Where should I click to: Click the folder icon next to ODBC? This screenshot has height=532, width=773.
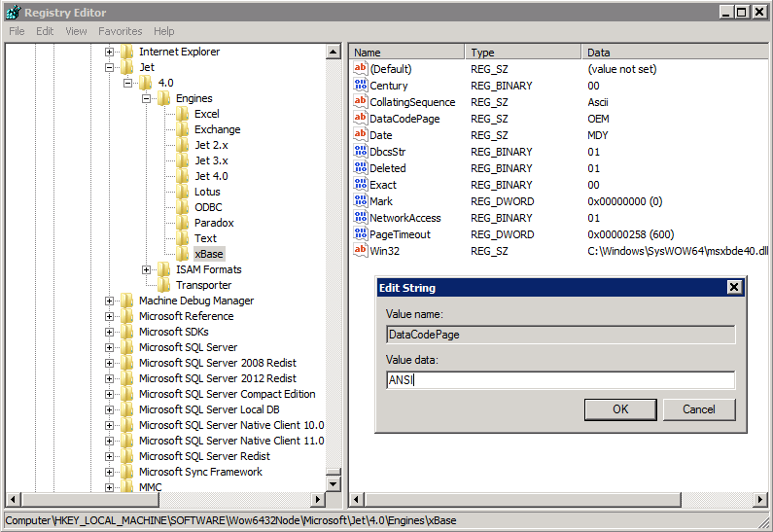[182, 207]
